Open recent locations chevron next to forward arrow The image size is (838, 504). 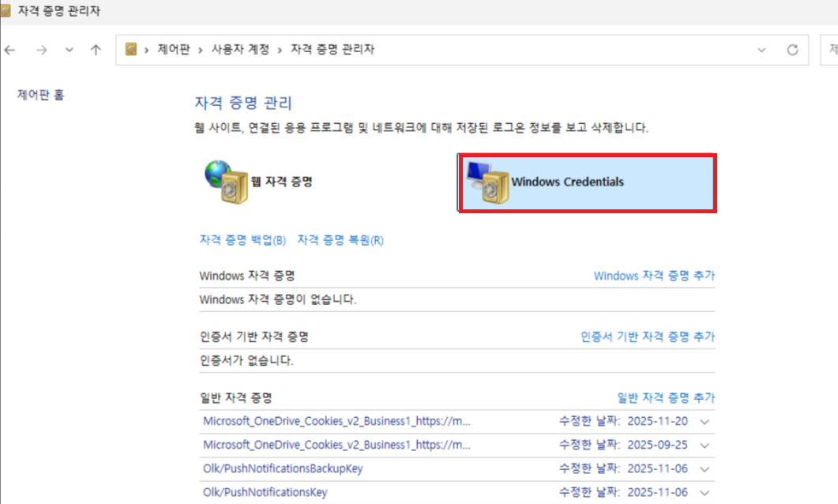point(69,51)
